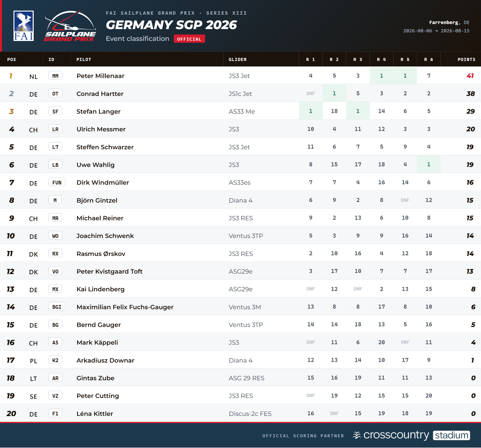Click the Farrenberg, DE location text
481x448 pixels.
(x=449, y=23)
